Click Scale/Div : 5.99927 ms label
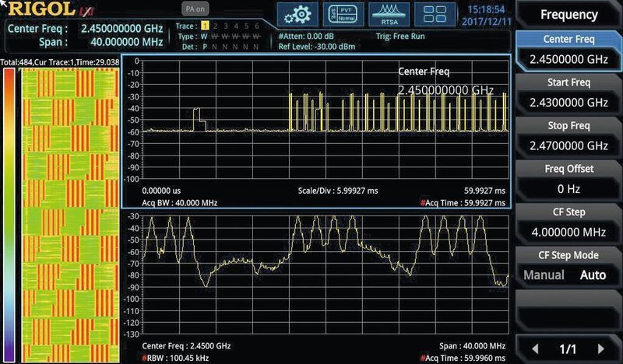Screen dimensions: 623x364 [x=338, y=191]
